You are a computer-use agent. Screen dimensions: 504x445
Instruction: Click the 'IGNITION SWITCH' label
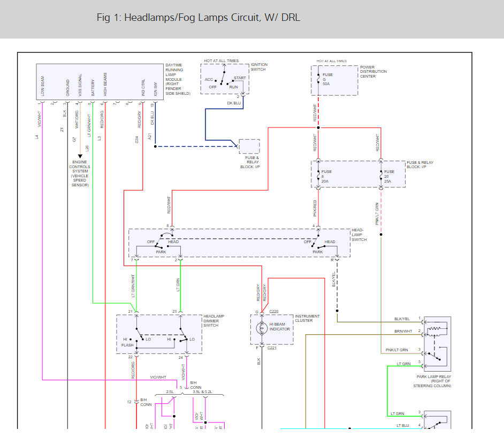coord(259,67)
